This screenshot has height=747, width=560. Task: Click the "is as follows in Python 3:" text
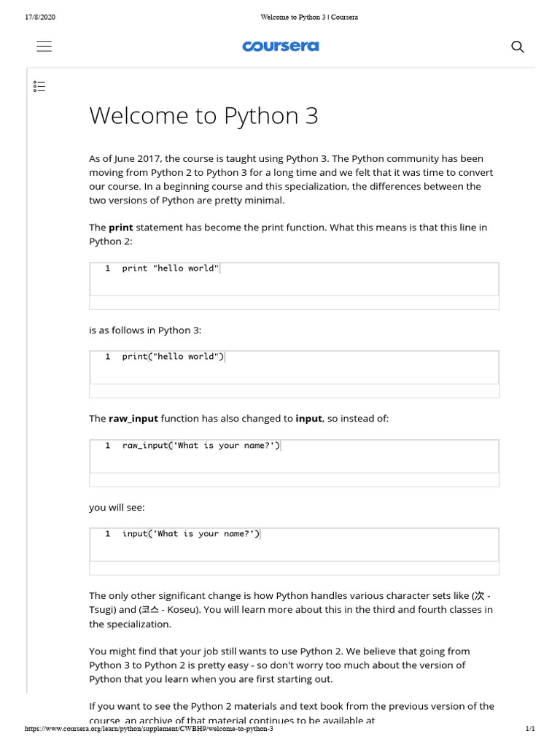[x=145, y=330]
